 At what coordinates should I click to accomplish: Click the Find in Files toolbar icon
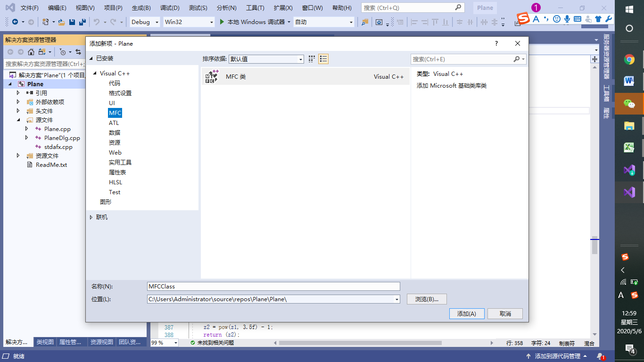[365, 22]
